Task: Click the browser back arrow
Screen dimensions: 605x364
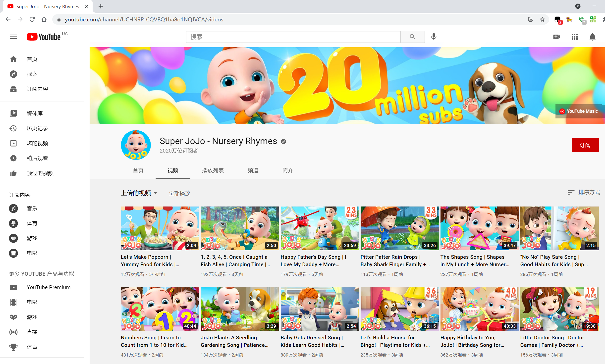Action: 8,19
